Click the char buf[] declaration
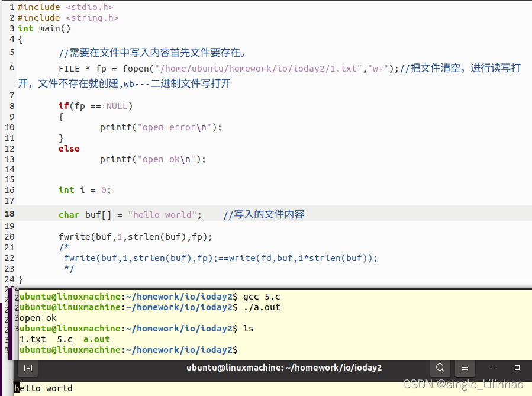This screenshot has height=396, width=532. click(130, 215)
